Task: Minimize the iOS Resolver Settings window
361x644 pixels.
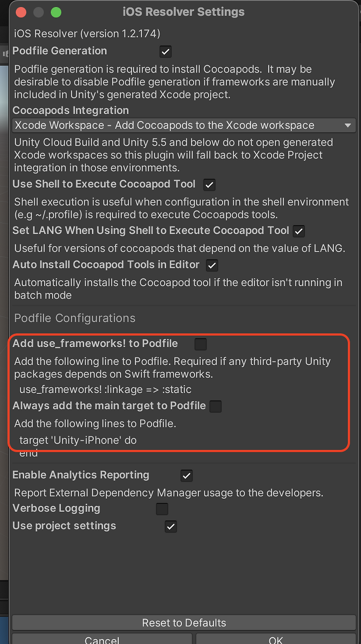Action: click(38, 12)
